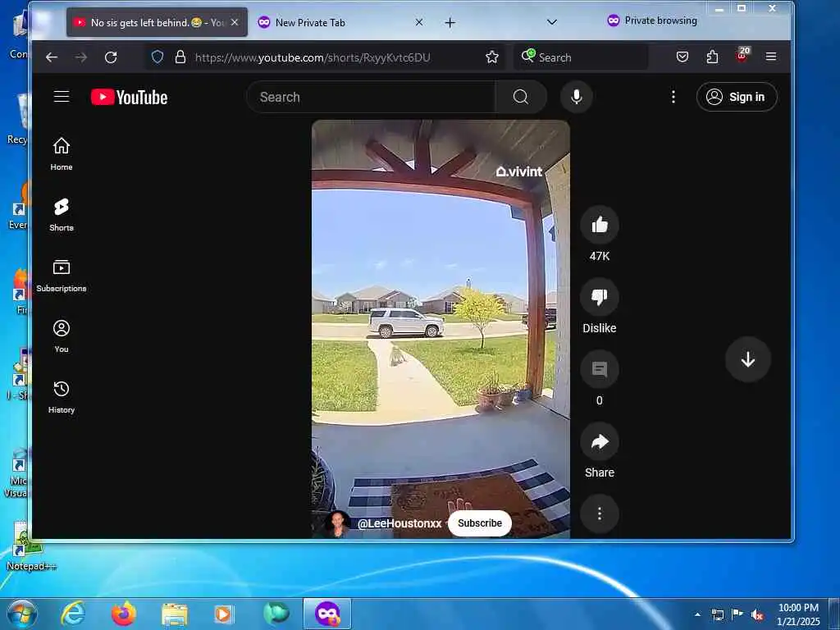Viewport: 840px width, 630px height.
Task: Start voice search with microphone
Action: [577, 97]
